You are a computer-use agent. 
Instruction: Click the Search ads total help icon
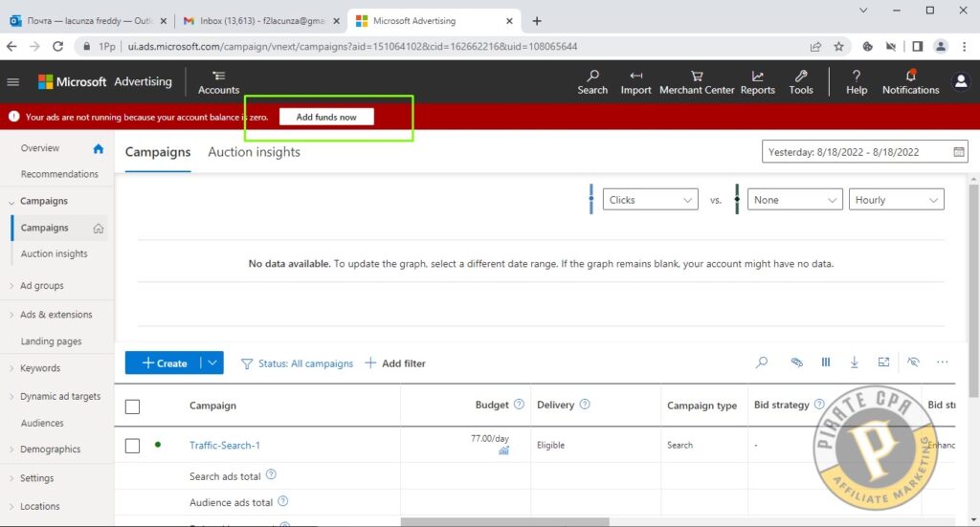[271, 474]
